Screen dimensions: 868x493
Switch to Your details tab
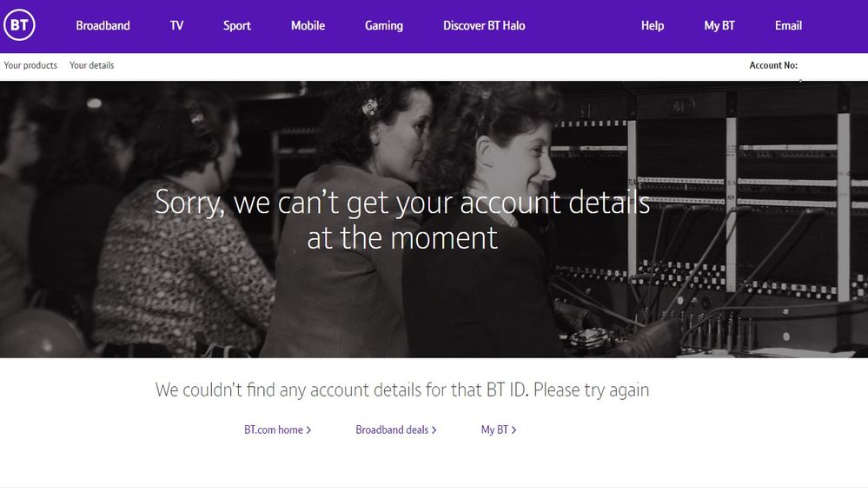(92, 65)
